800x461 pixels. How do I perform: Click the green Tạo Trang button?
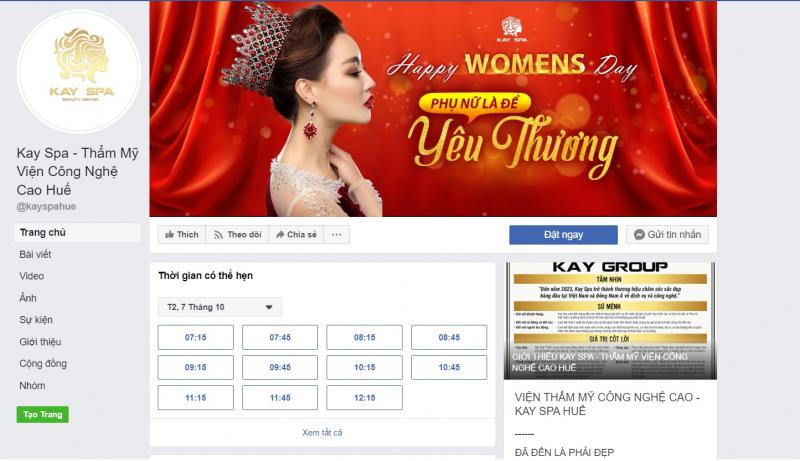pos(42,415)
